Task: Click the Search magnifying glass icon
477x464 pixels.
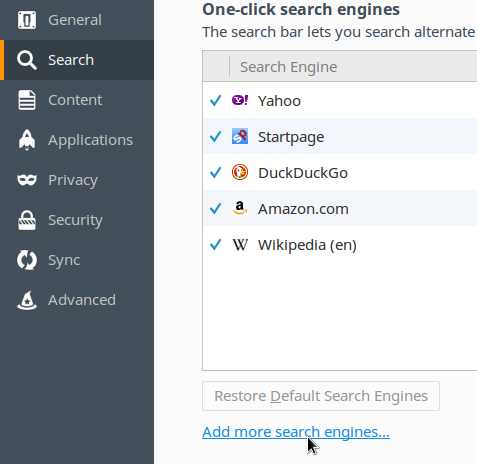Action: 27,60
